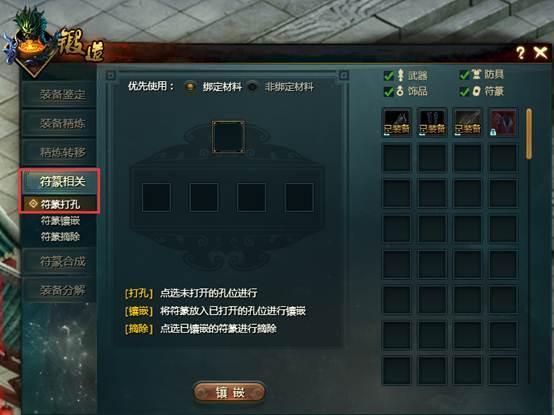Select the 非绑定材料 radio option
The width and height of the screenshot is (554, 415).
(x=252, y=87)
